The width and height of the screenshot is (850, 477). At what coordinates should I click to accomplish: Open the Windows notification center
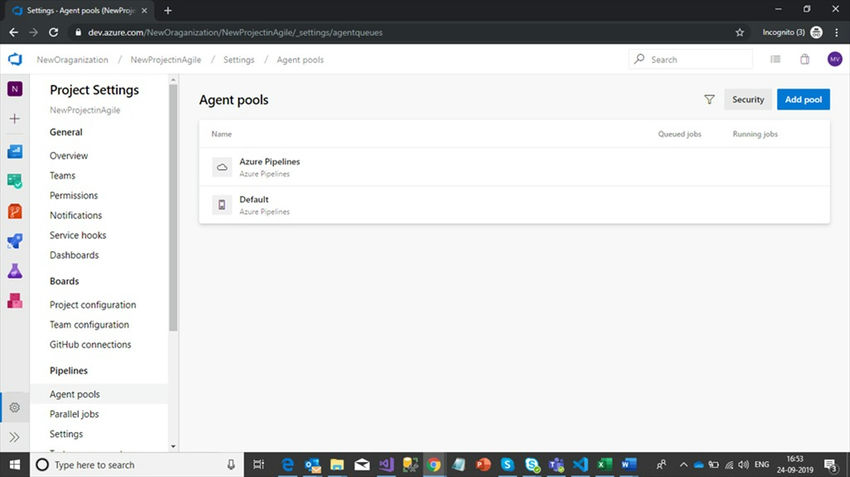[831, 465]
